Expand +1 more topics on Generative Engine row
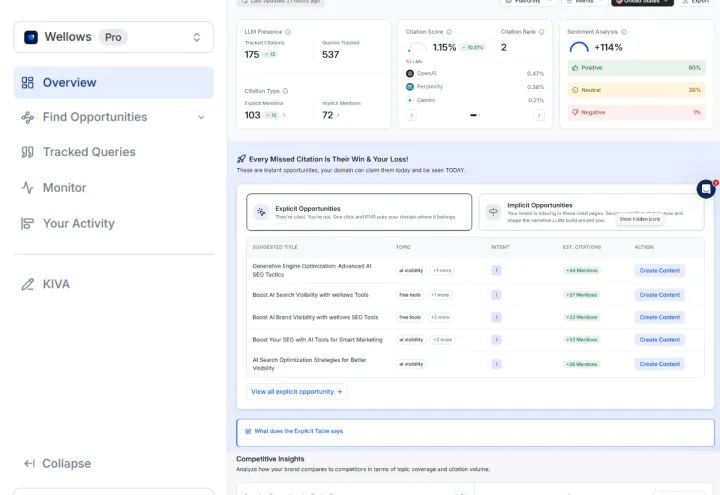The image size is (720, 495). click(442, 271)
